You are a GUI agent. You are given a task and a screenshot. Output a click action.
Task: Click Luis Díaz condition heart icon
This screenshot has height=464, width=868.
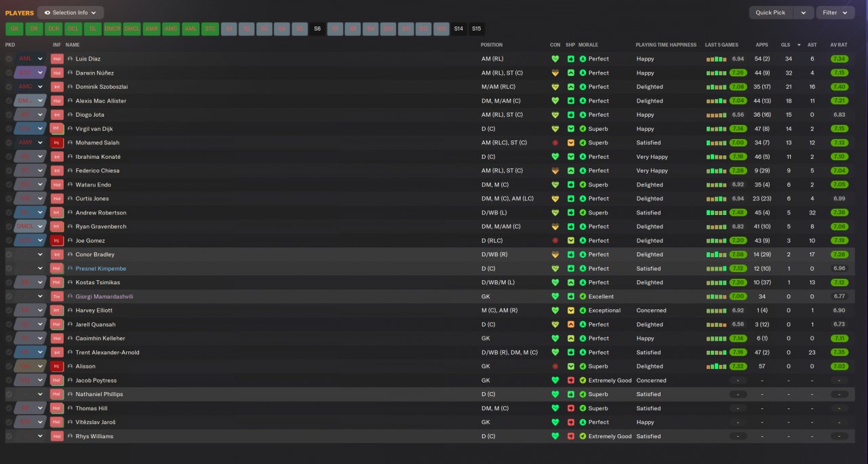(555, 59)
